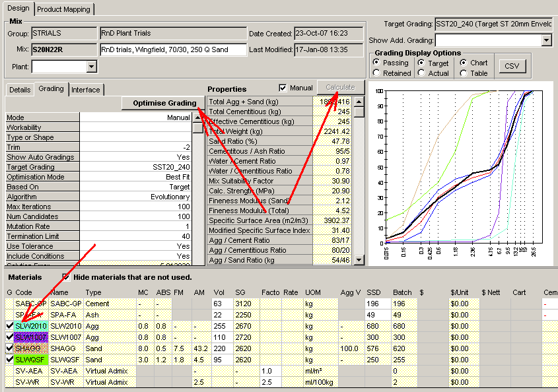Image resolution: width=558 pixels, height=392 pixels.
Task: Select the Interface tab
Action: pyautogui.click(x=86, y=90)
